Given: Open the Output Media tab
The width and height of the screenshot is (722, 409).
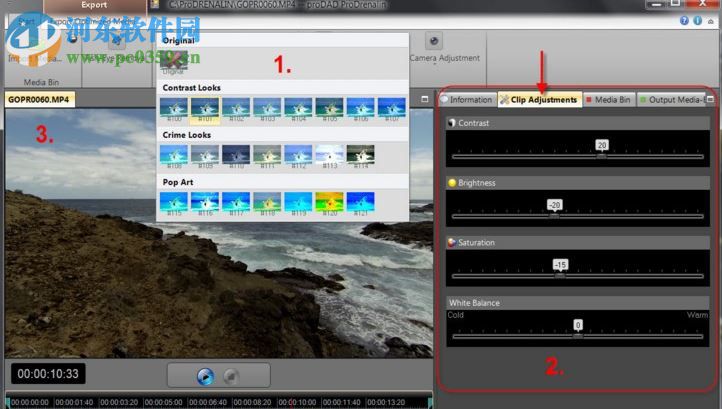Looking at the screenshot, I should point(671,100).
